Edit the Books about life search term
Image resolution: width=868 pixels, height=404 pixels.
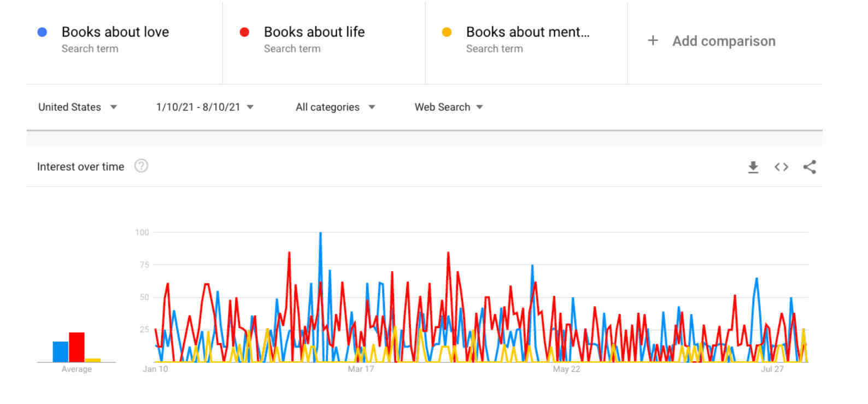coord(314,32)
